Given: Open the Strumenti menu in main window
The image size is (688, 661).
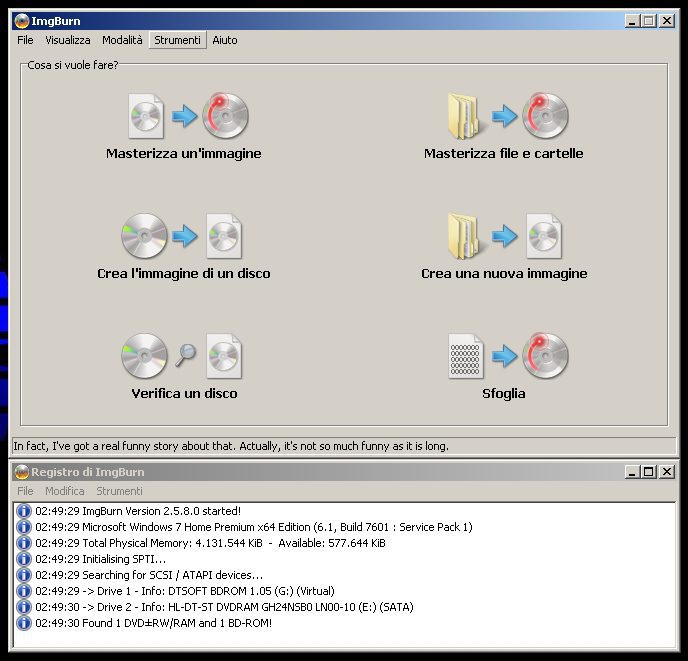Looking at the screenshot, I should coord(178,40).
